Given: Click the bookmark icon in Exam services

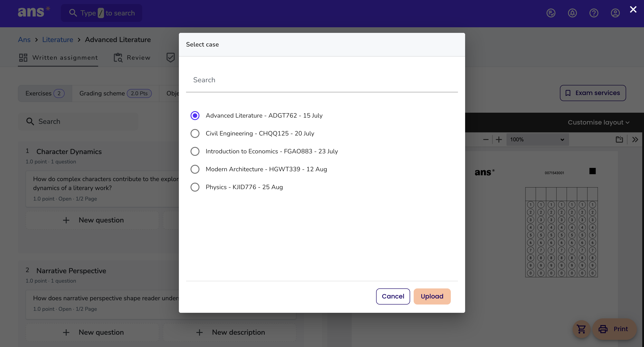Looking at the screenshot, I should 568,93.
